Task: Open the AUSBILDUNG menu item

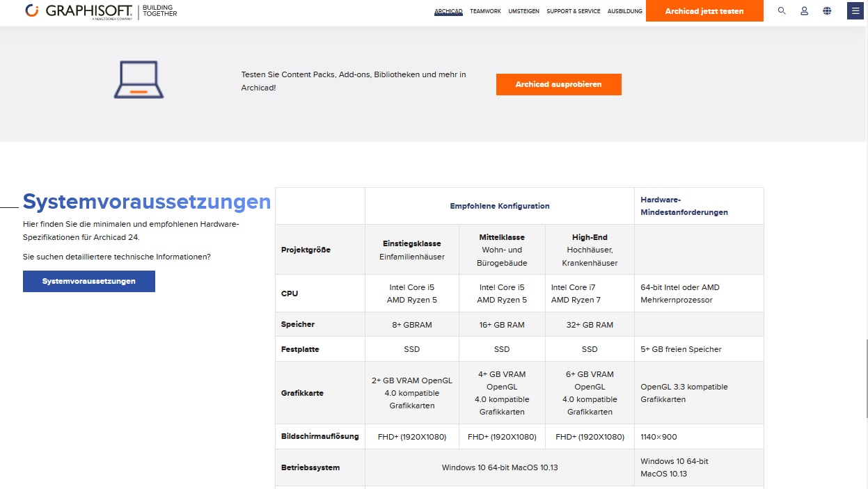Action: coord(625,11)
